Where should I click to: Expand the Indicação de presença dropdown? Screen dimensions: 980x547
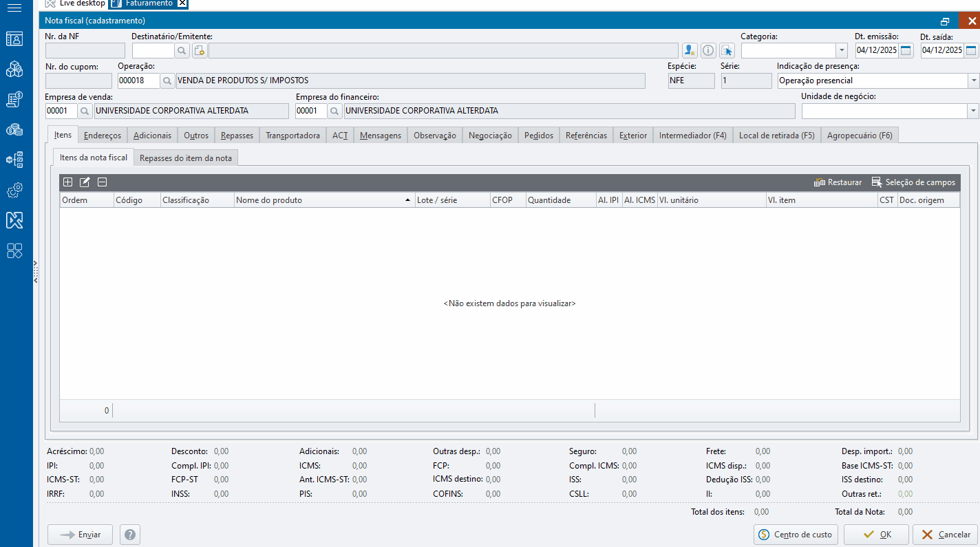coord(973,81)
